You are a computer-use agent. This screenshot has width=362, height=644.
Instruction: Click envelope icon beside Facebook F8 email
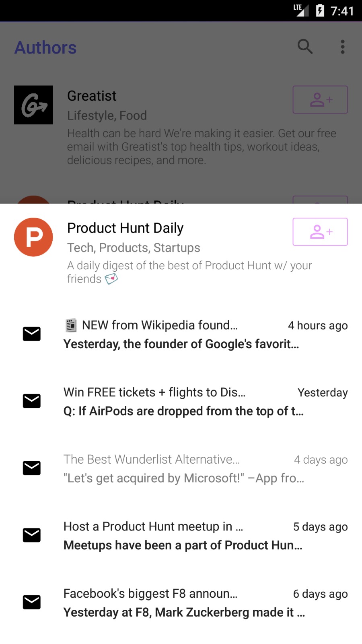point(31,602)
